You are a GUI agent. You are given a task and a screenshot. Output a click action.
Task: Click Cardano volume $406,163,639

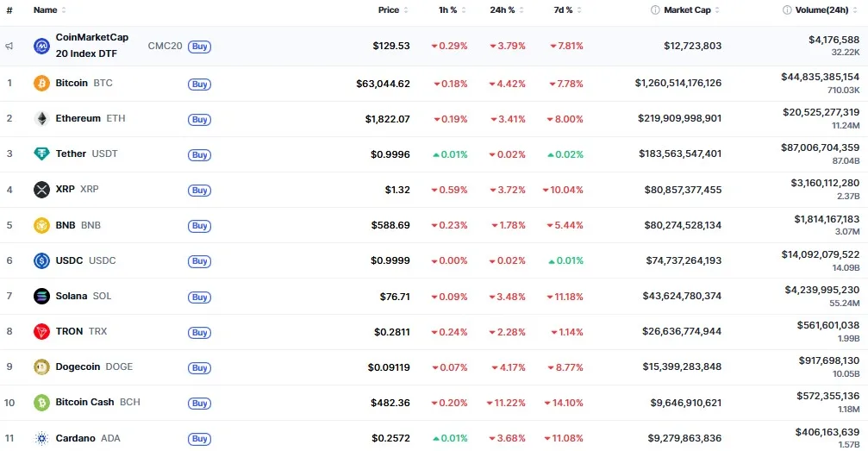pos(827,432)
